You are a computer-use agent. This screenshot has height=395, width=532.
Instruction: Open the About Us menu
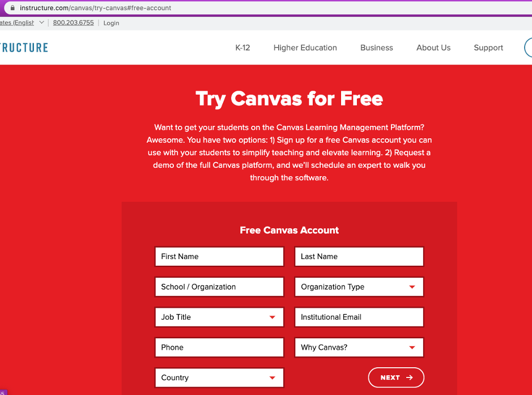tap(433, 48)
